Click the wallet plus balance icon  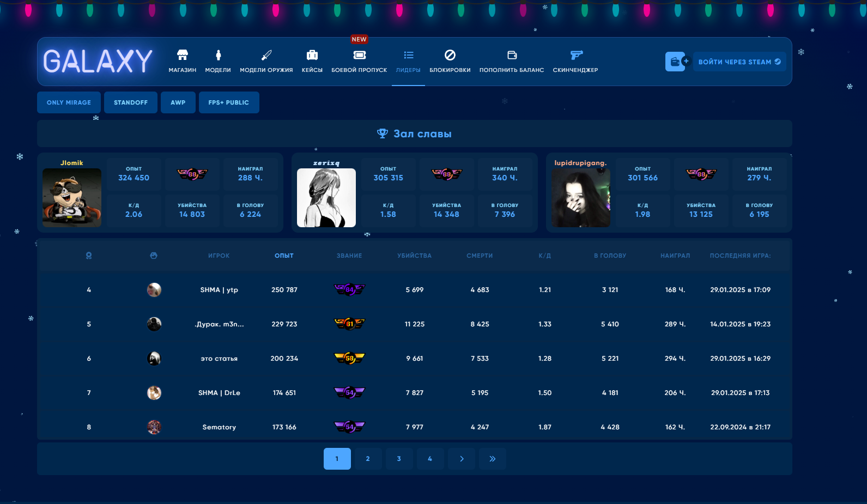pyautogui.click(x=677, y=62)
